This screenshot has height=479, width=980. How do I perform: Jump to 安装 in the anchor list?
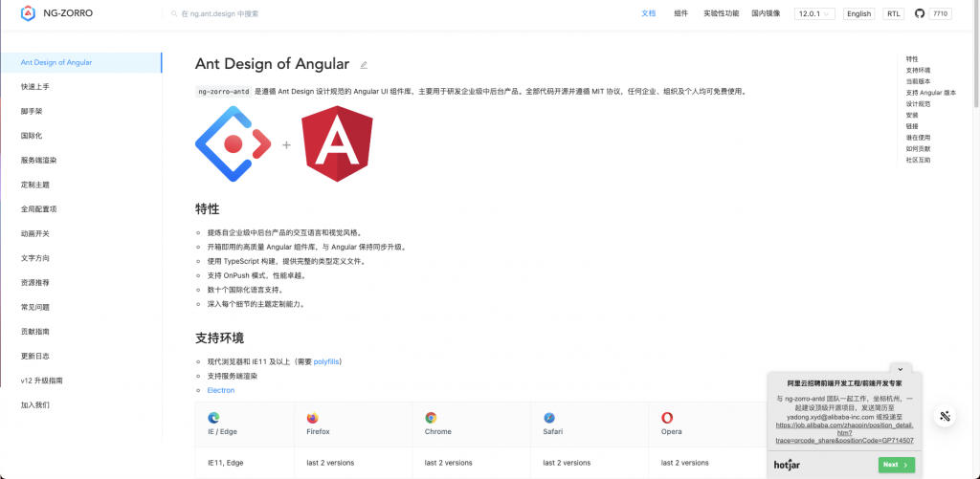tap(912, 116)
